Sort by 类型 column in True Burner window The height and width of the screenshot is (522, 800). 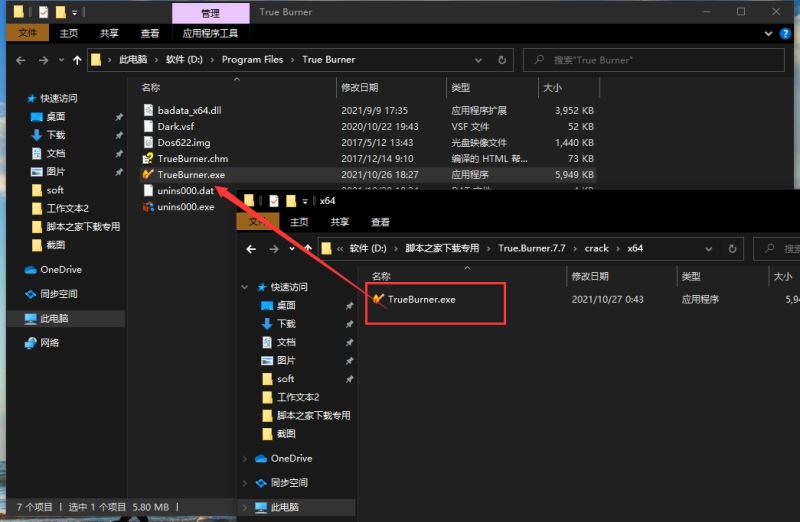click(x=460, y=88)
